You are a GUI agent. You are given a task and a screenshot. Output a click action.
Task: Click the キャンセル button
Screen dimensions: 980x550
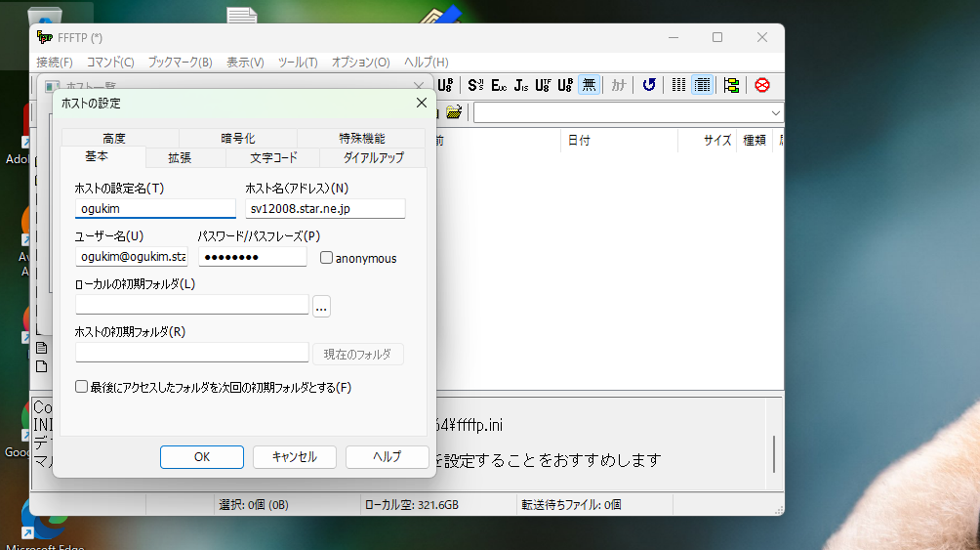point(294,457)
